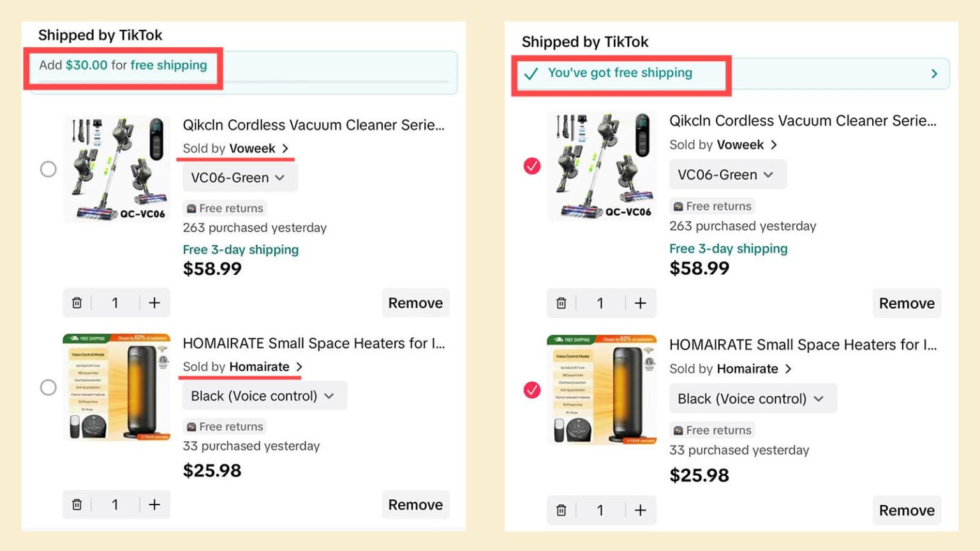The width and height of the screenshot is (980, 551).
Task: Click the trash icon under the HOMAIRATE heater
Action: pos(77,504)
